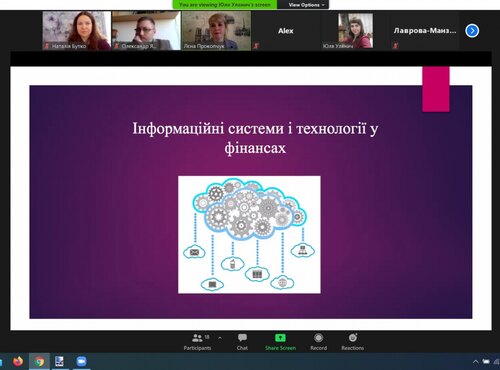Open the Reactions menu

(x=353, y=342)
